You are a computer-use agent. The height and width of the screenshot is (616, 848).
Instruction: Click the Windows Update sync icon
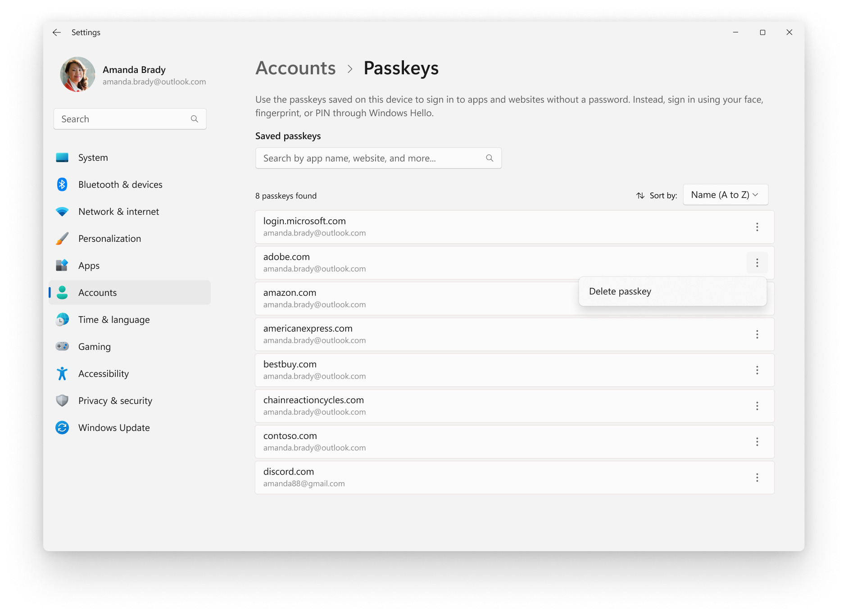(62, 428)
